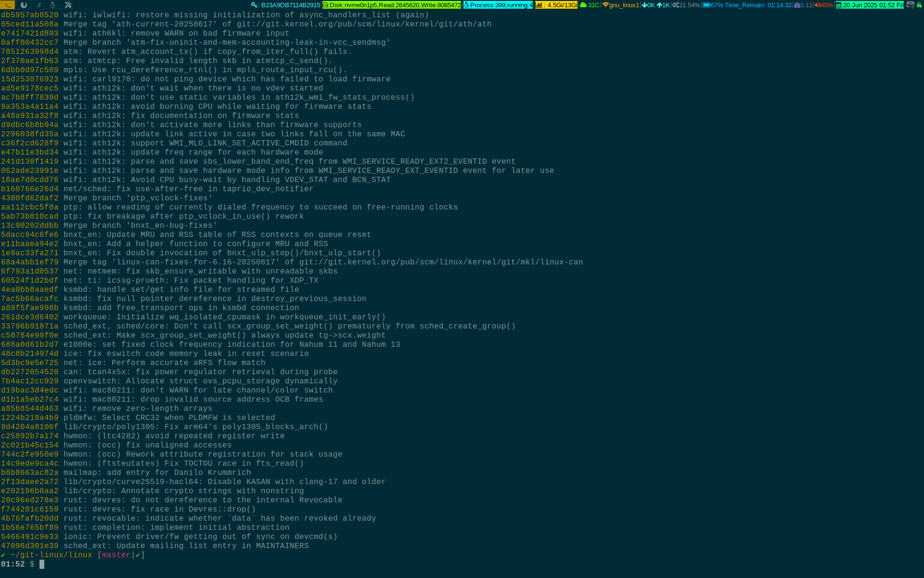924x578 pixels.
Task: Click the ~/git-linux/linux prompt path
Action: click(x=51, y=555)
